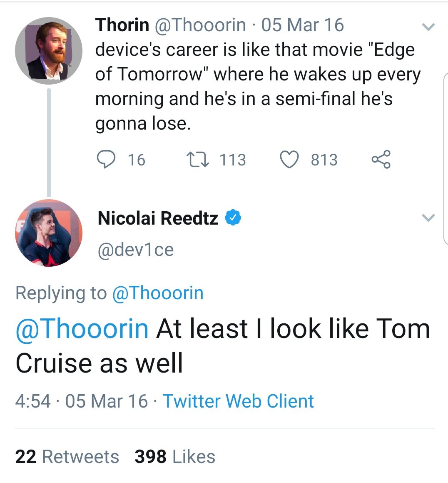
Task: Open Thorin's profile picture
Action: click(x=49, y=50)
